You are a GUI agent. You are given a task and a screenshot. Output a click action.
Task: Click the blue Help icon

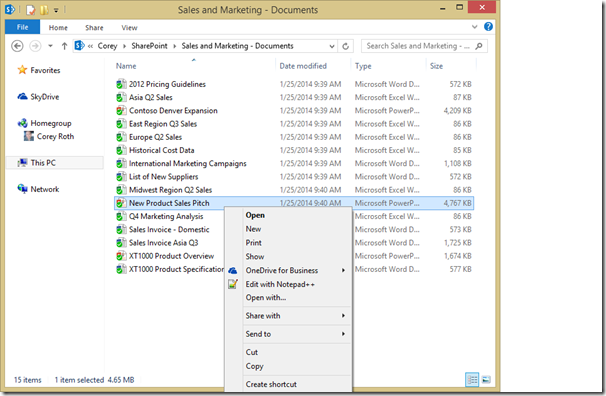(x=488, y=26)
